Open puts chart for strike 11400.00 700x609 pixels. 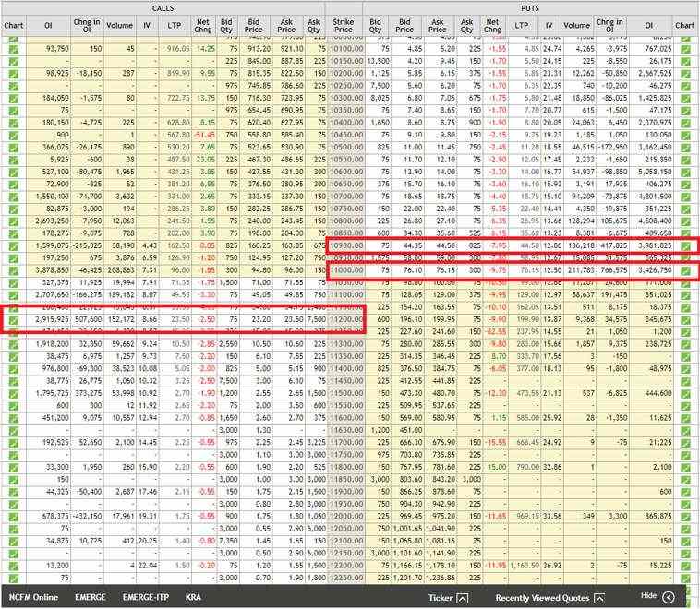coord(685,369)
